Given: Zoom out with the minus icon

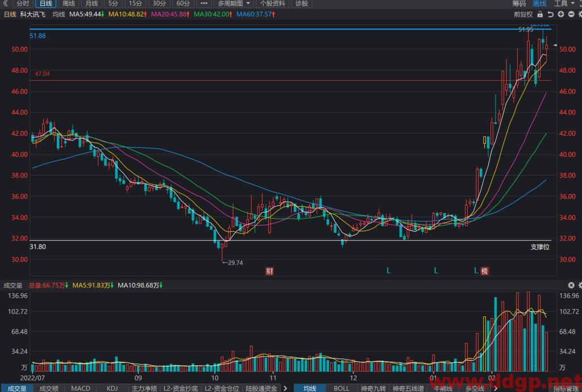Looking at the screenshot, I should (571, 14).
